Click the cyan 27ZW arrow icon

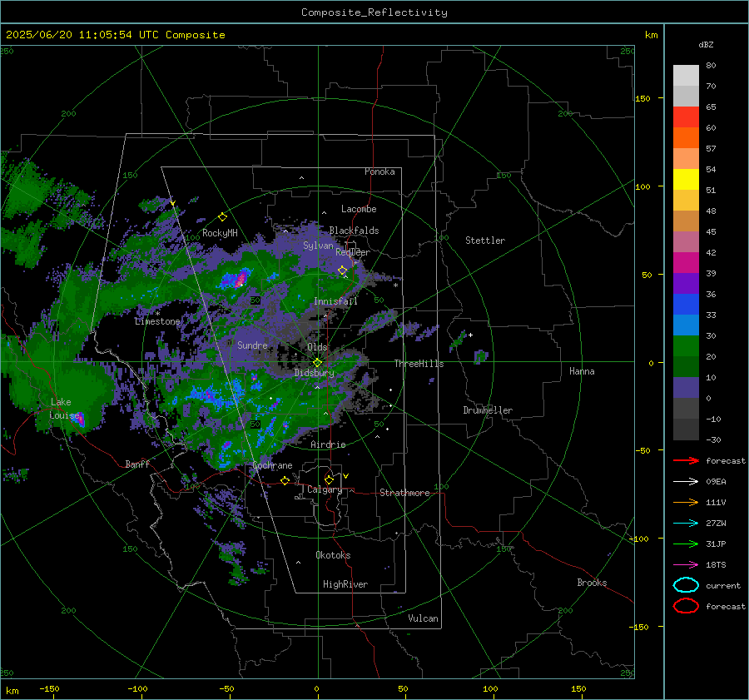coord(686,524)
